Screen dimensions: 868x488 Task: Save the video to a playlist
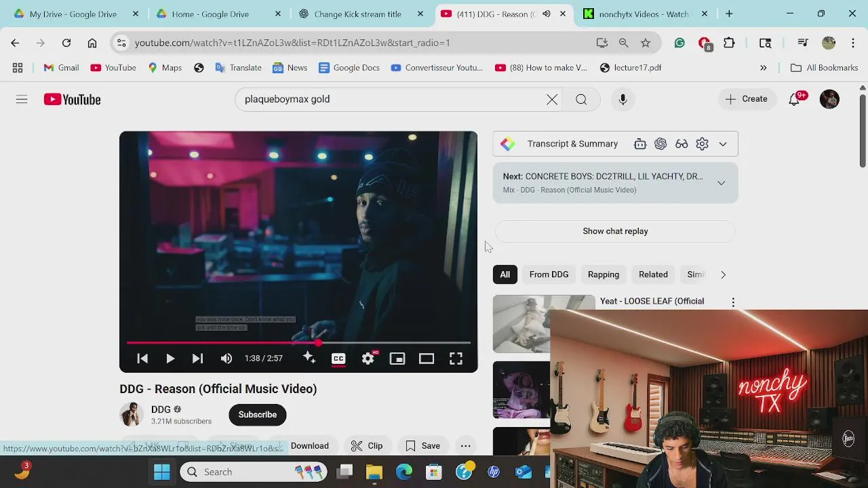(423, 446)
